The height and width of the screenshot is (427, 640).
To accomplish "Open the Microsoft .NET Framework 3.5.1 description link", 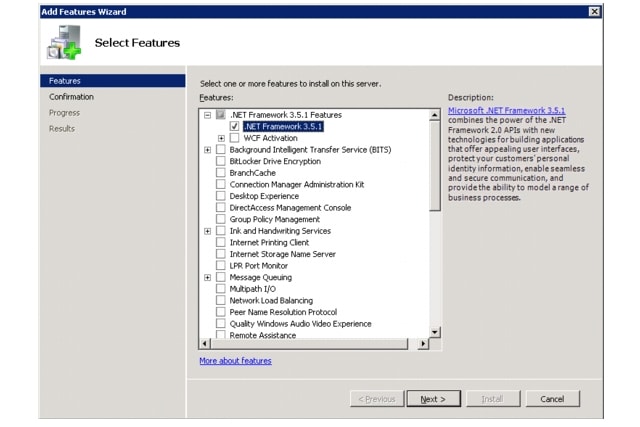I will 507,110.
